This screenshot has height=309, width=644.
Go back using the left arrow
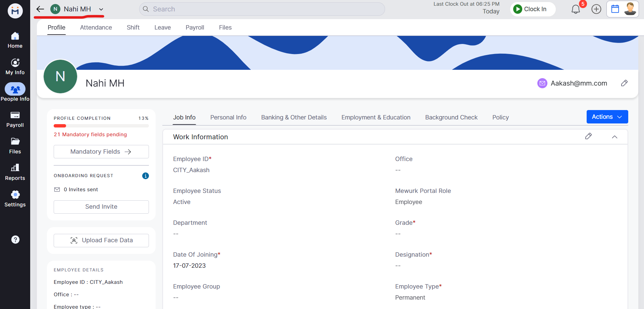[x=40, y=9]
